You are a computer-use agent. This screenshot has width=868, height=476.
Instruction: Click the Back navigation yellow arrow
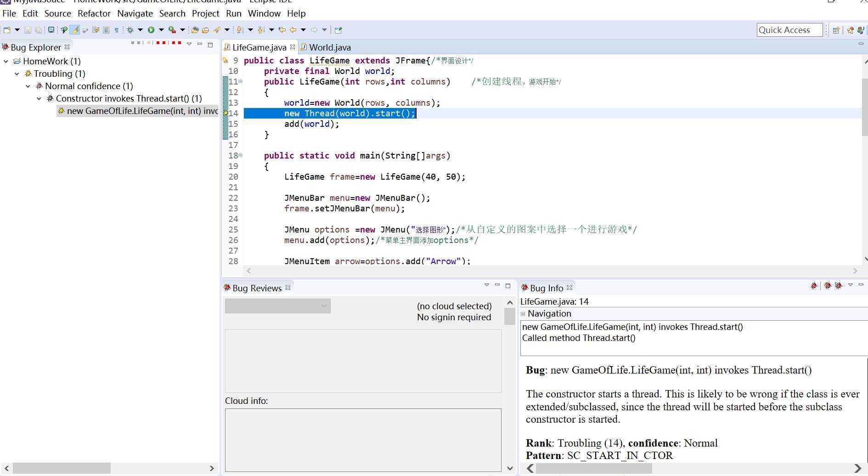tap(293, 30)
